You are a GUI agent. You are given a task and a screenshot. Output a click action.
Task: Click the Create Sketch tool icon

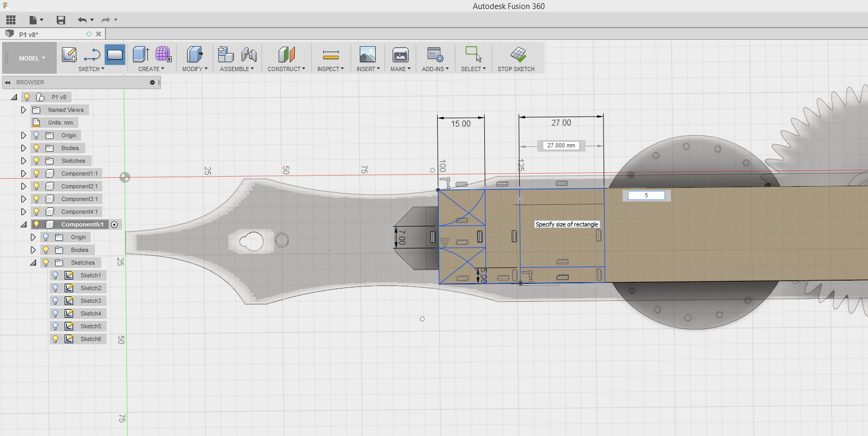(x=69, y=55)
